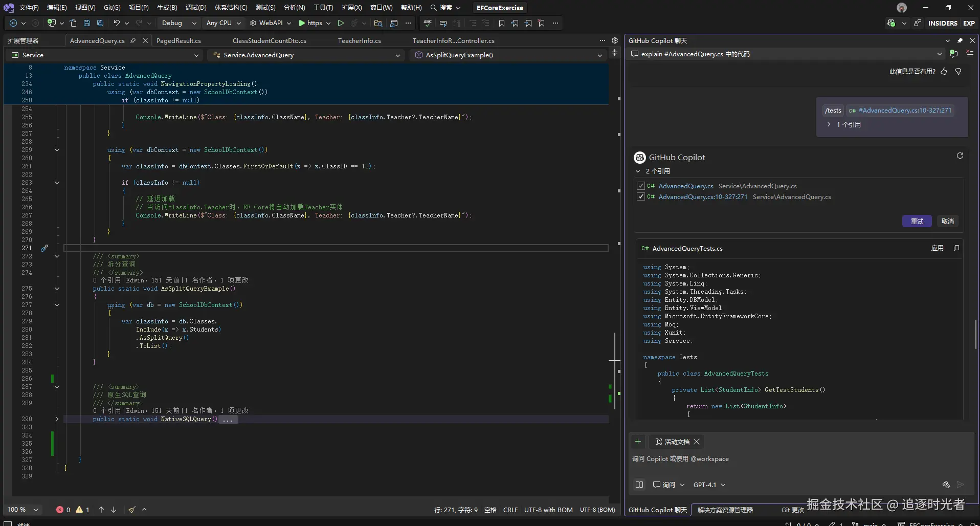Open the GPT-4.1 model dropdown
Viewport: 980px width, 526px height.
pyautogui.click(x=709, y=485)
